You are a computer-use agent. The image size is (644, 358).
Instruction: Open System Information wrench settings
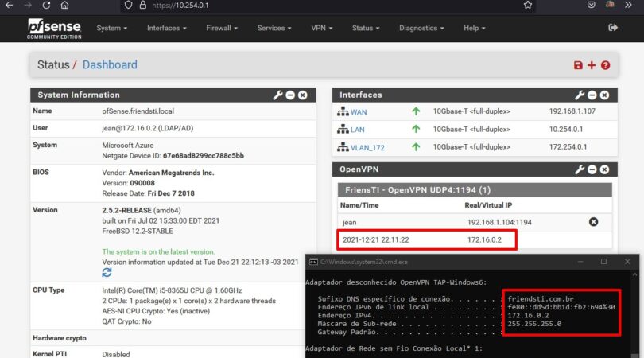tap(277, 95)
